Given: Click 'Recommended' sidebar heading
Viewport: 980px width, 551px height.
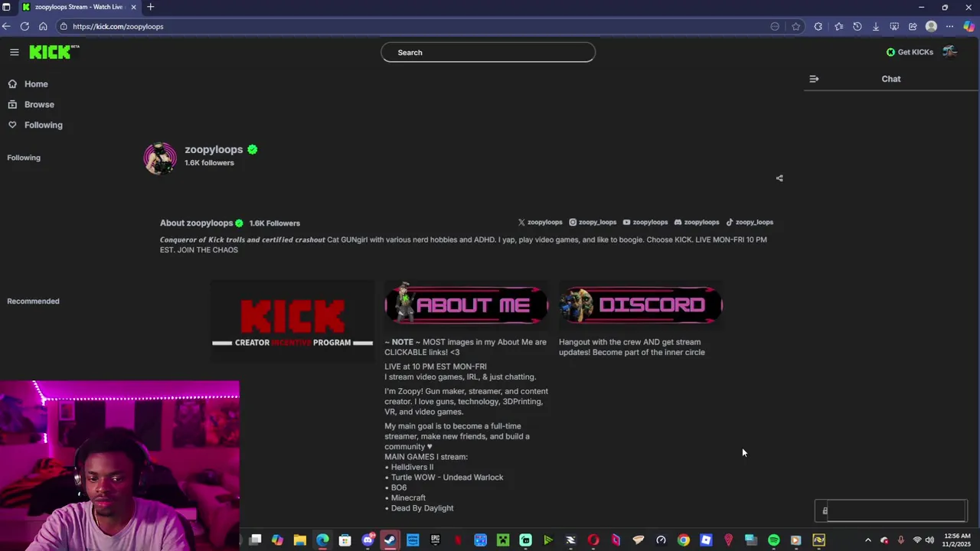Looking at the screenshot, I should 33,302.
